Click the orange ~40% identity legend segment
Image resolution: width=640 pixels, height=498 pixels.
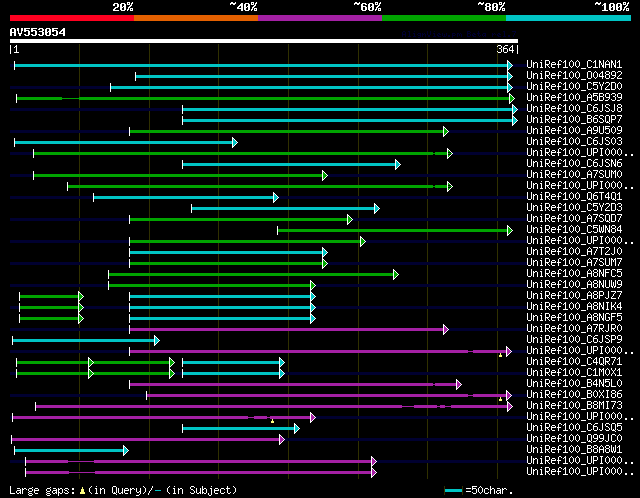196,18
